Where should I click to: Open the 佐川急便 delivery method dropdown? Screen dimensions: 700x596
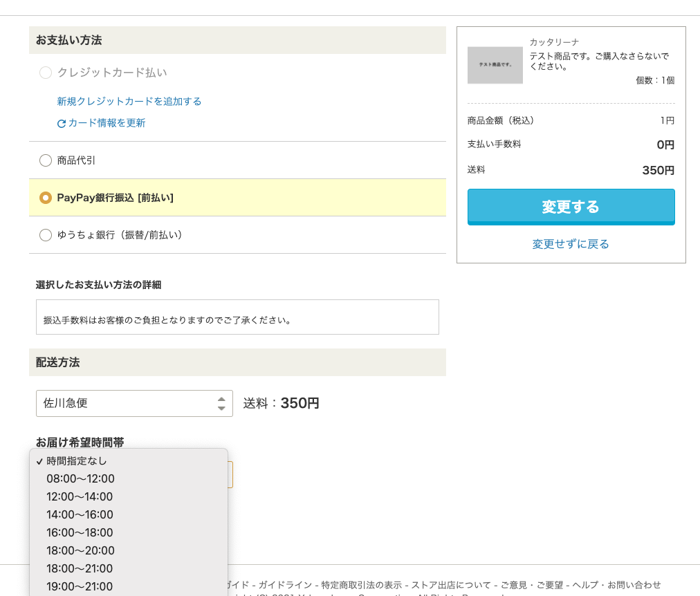(134, 403)
